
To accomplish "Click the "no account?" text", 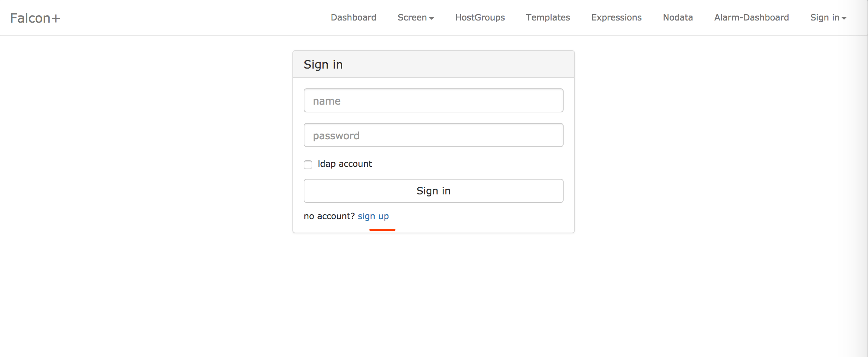I will pos(329,216).
